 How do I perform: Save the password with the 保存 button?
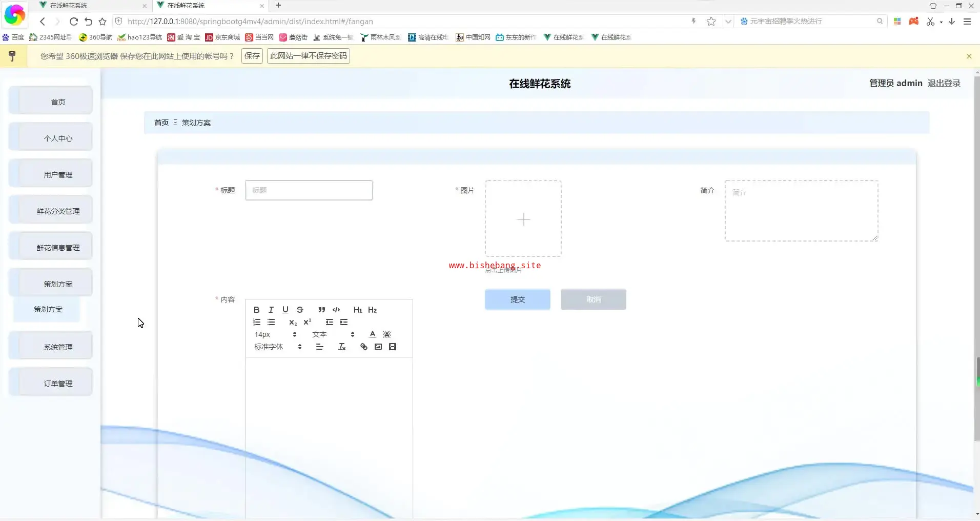click(x=252, y=56)
